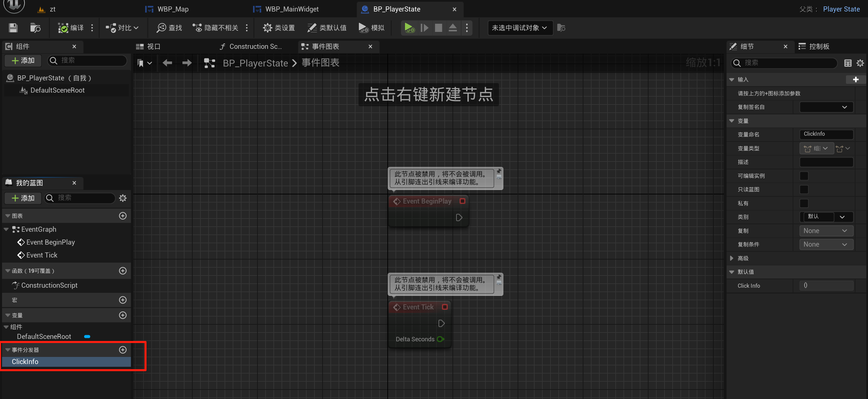Click the save blueprint disk icon
Image resolution: width=868 pixels, height=399 pixels.
coord(13,28)
